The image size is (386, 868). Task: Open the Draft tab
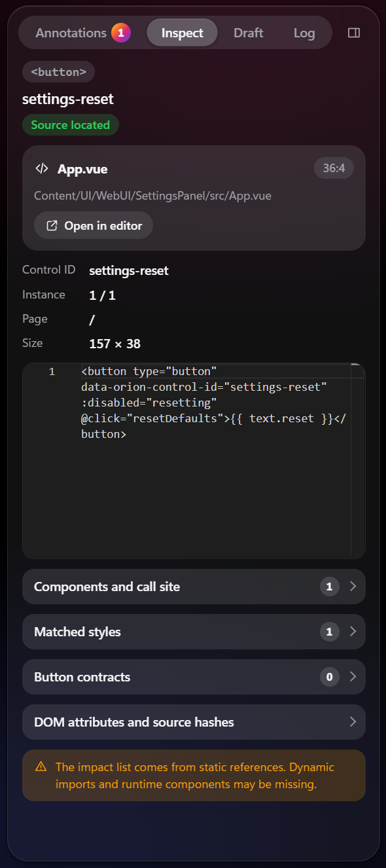point(249,33)
